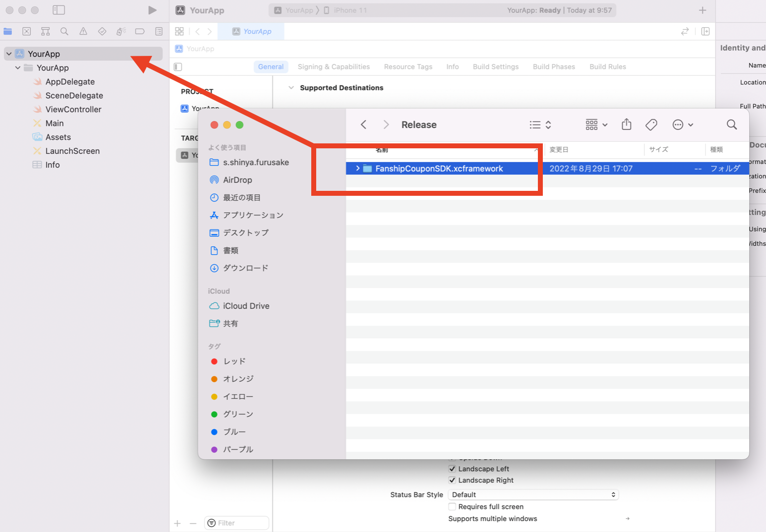Click the Finder back arrow
The image size is (766, 532).
[364, 125]
